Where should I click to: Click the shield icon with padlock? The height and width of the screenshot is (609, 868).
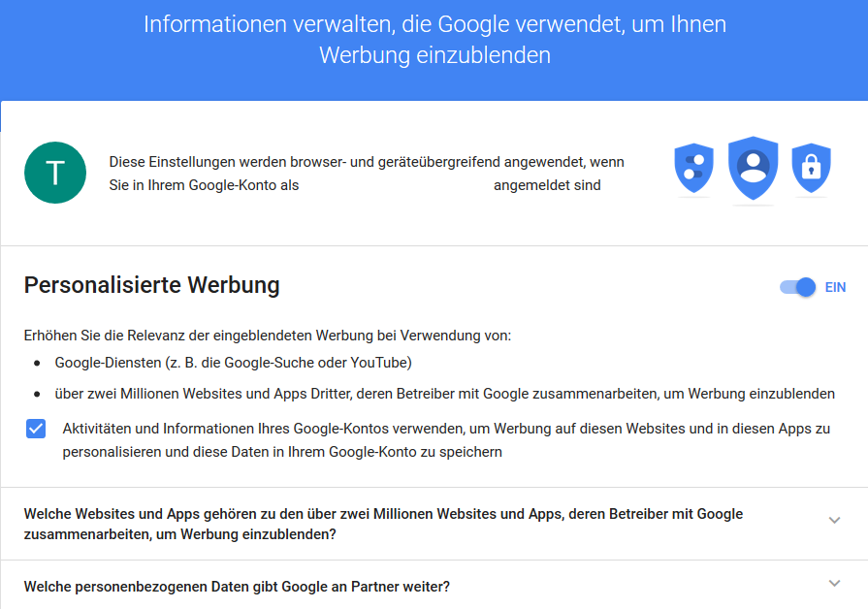pos(811,168)
